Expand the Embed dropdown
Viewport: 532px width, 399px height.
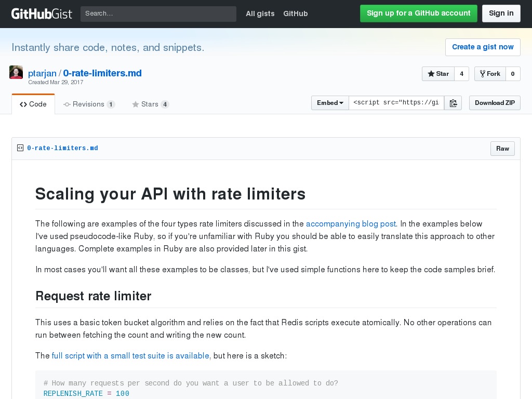pos(330,103)
